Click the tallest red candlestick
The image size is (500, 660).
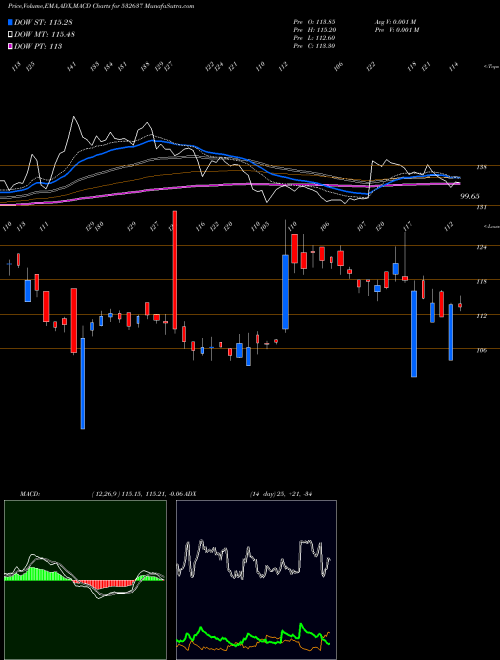175,269
